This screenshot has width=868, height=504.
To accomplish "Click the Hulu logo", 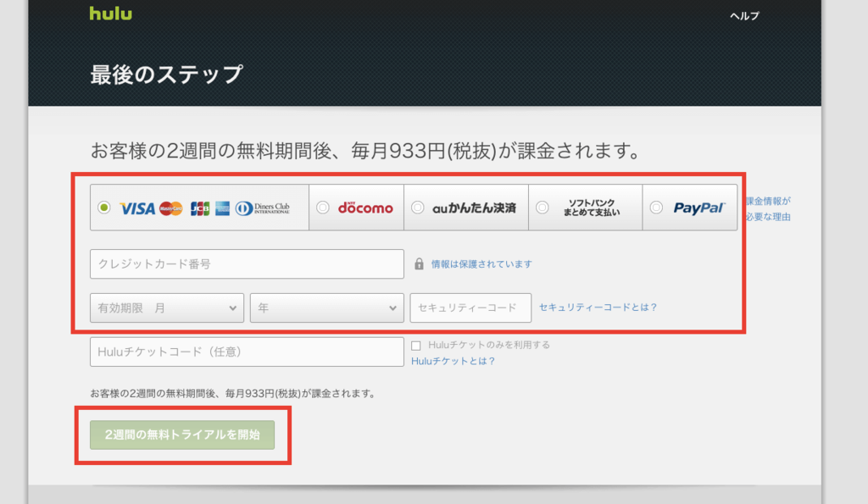I will (111, 14).
